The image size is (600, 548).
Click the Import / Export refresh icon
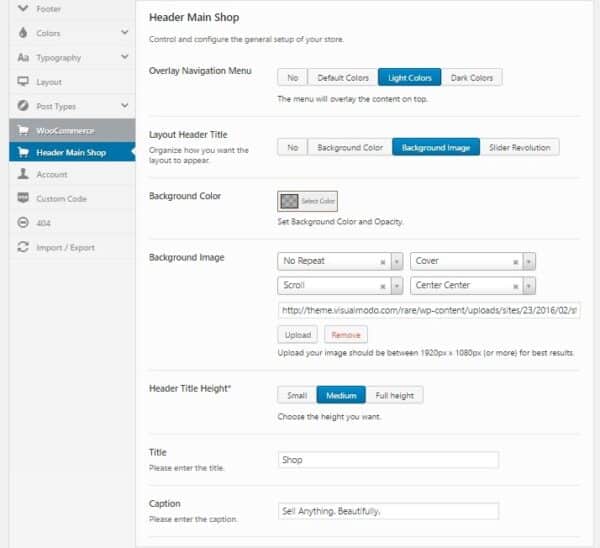pos(23,247)
